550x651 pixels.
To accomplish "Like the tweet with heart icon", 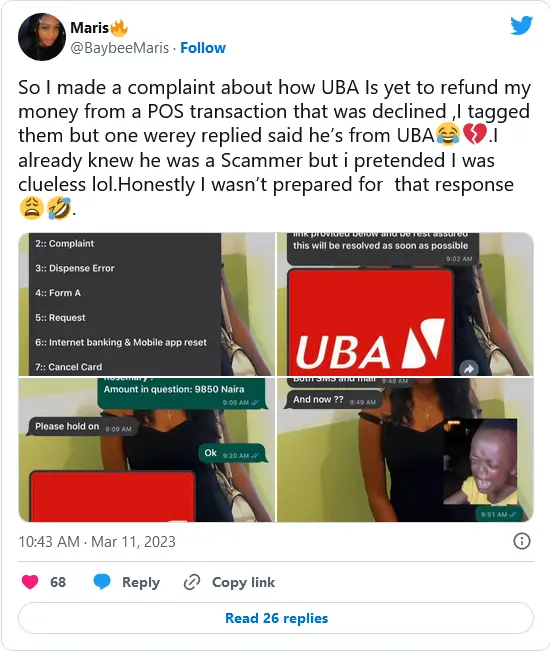I will [x=30, y=582].
